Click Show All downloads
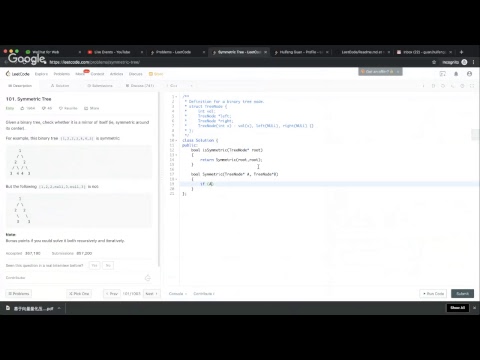 click(x=458, y=308)
